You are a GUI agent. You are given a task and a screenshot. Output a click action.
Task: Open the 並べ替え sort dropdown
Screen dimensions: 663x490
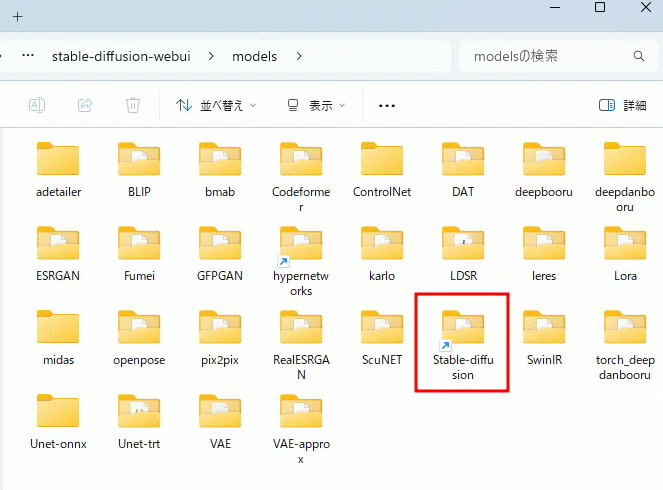216,105
